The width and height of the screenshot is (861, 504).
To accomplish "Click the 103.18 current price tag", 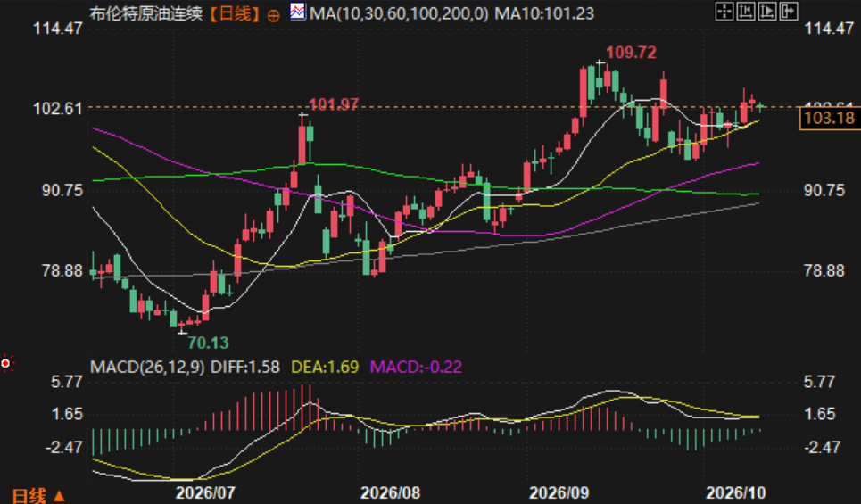I will coord(829,118).
